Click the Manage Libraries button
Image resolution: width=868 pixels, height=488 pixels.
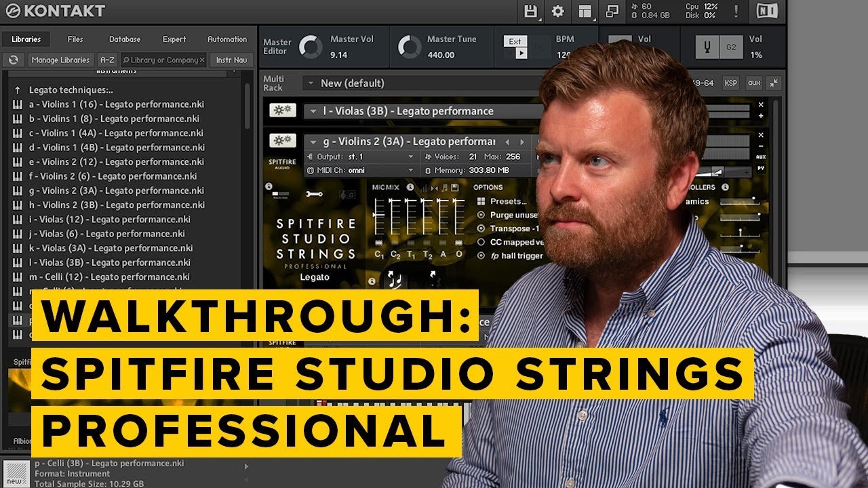(x=60, y=60)
